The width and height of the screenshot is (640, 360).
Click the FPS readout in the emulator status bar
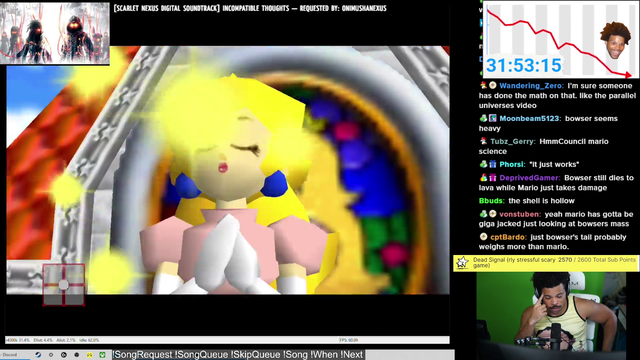pos(348,340)
